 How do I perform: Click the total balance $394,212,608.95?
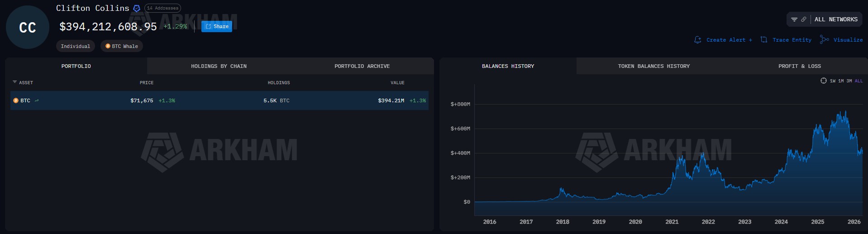pyautogui.click(x=108, y=27)
